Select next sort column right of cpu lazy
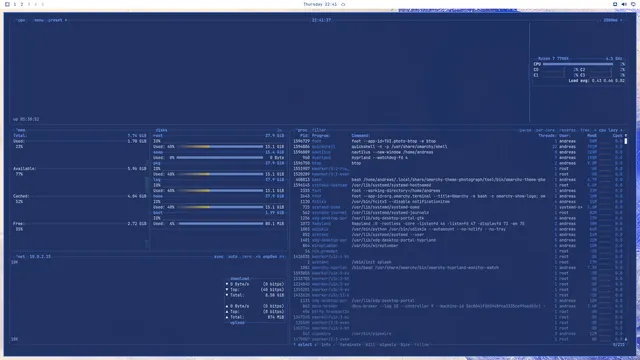 (621, 130)
